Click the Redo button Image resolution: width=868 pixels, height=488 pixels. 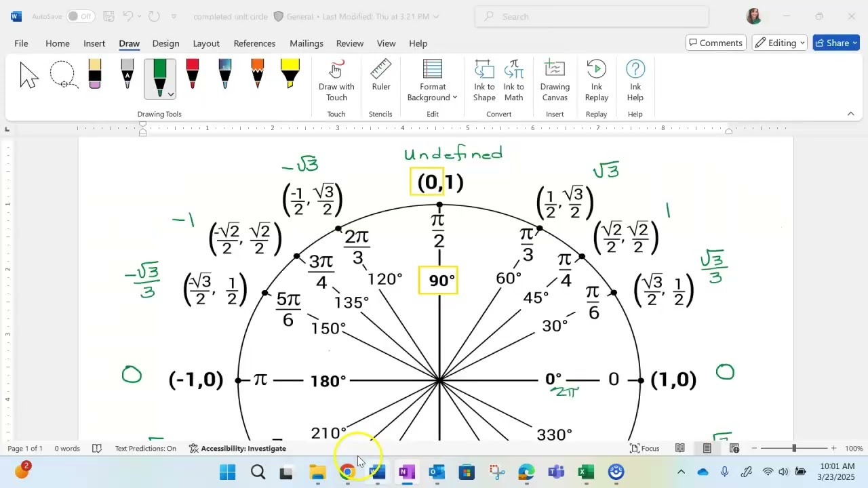(x=154, y=16)
